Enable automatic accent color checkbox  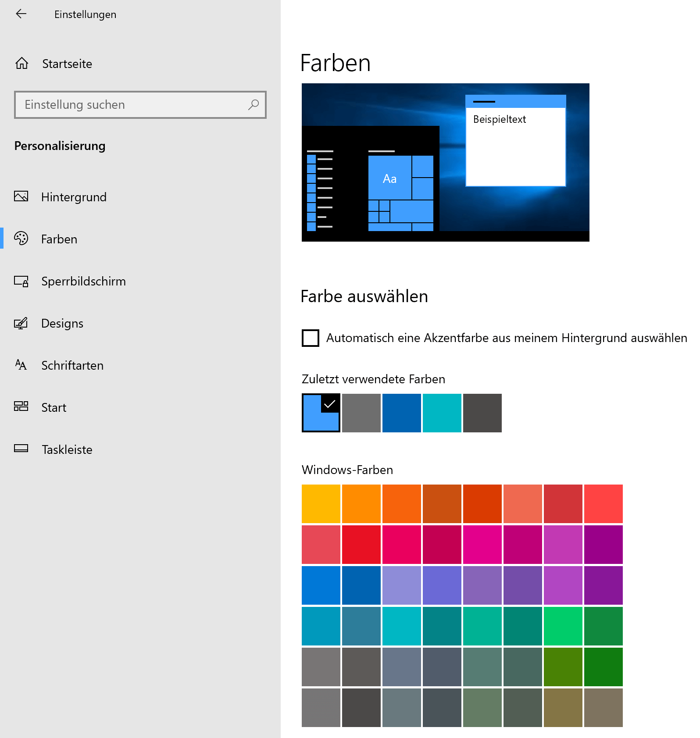311,338
